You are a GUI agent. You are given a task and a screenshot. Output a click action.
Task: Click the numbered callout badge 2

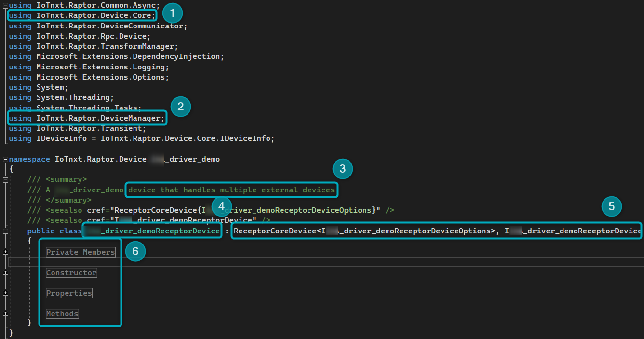click(x=181, y=107)
